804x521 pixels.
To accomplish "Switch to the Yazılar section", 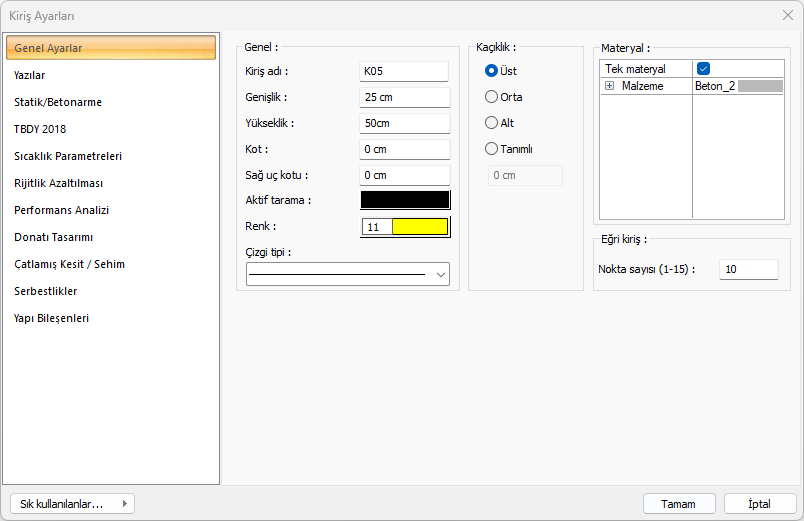I will 30,75.
